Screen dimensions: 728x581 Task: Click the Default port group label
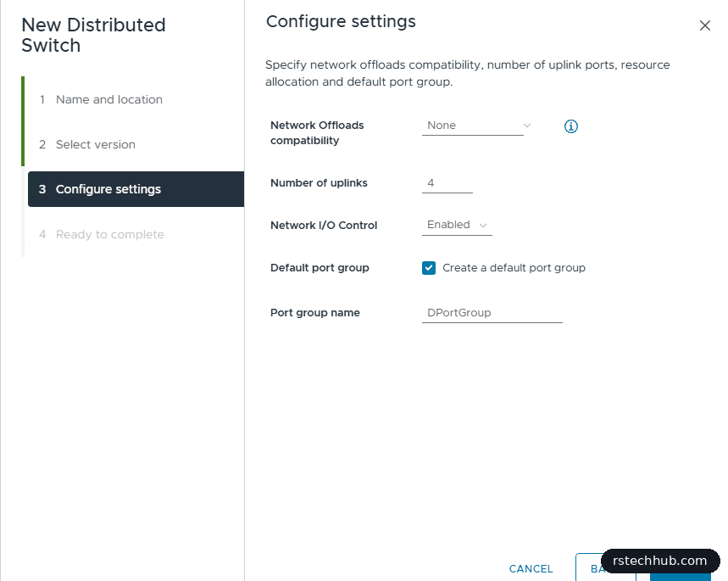(x=320, y=268)
